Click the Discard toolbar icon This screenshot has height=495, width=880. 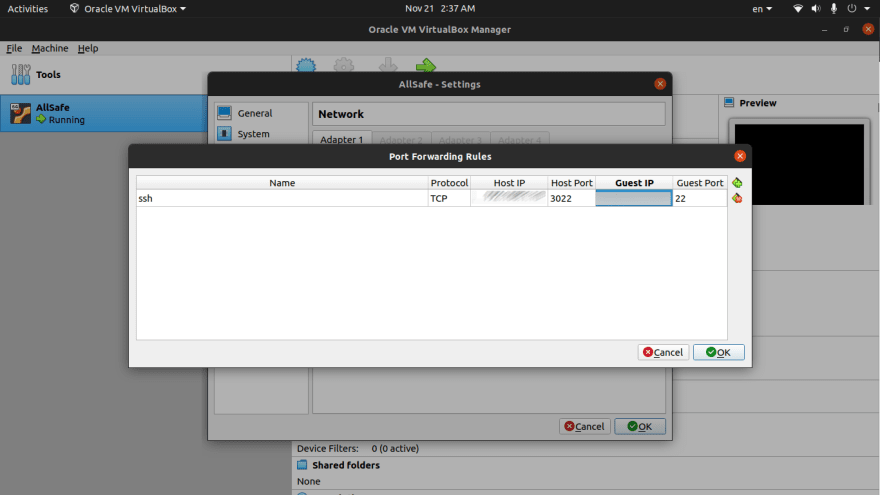pyautogui.click(x=388, y=66)
